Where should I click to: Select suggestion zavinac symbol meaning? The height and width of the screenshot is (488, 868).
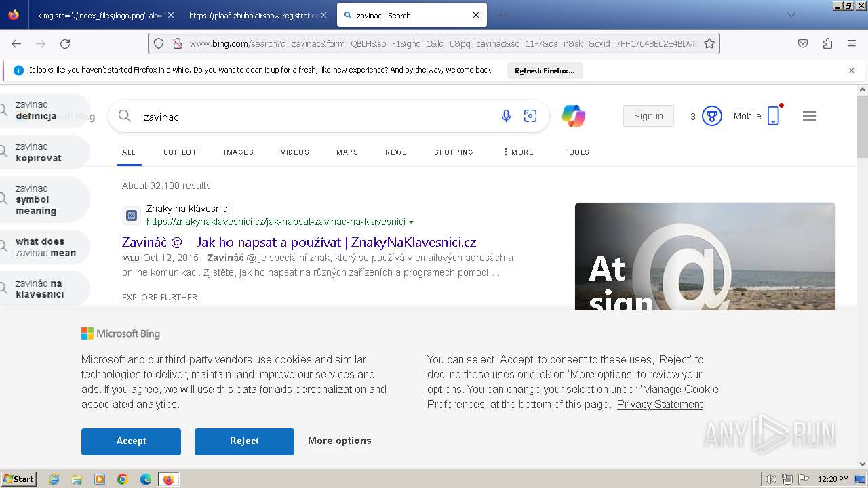click(43, 200)
